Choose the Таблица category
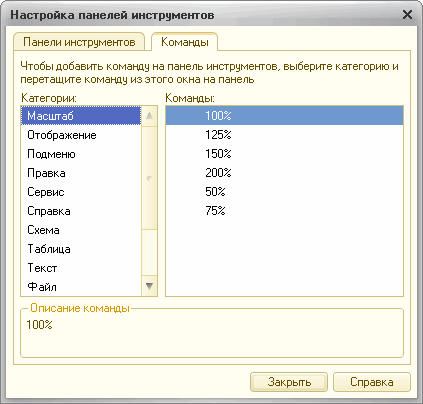 point(81,249)
